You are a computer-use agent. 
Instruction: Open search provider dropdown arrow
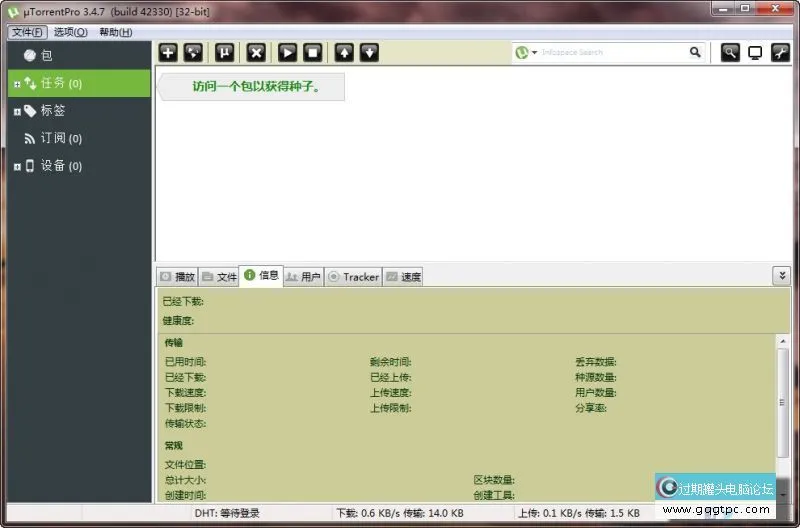(x=535, y=52)
